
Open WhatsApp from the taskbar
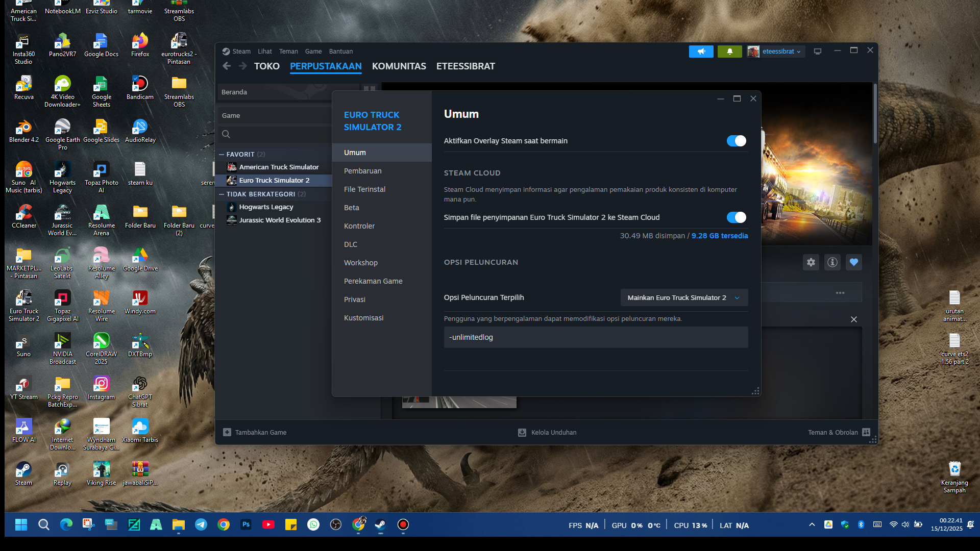pyautogui.click(x=313, y=524)
